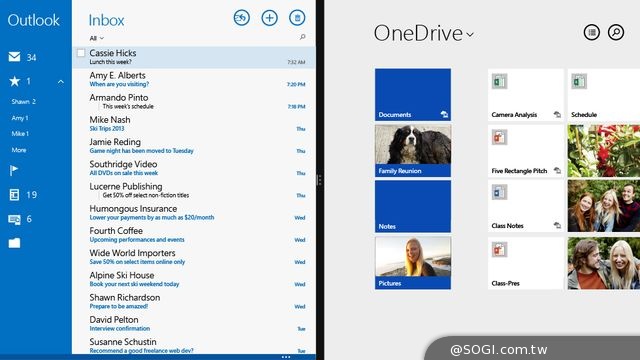Click the reply icon in Inbox header
The image size is (640, 360).
(x=242, y=18)
